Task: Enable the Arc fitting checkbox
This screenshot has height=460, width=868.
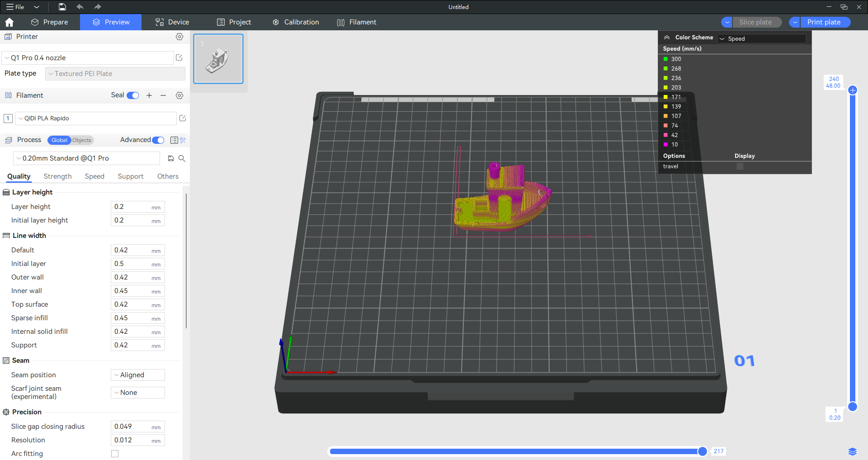Action: (x=115, y=454)
